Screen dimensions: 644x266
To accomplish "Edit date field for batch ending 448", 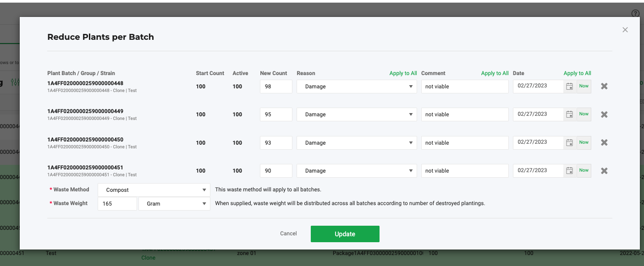I will tap(538, 87).
